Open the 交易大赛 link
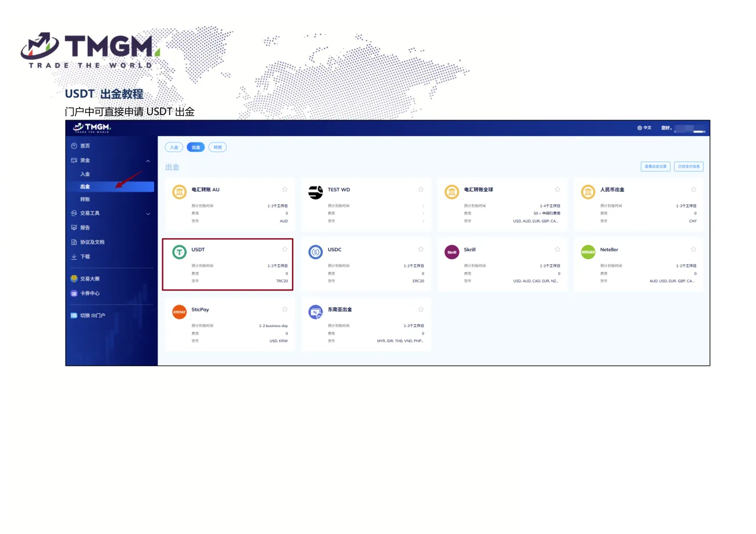Viewport: 756px width, 534px height. 90,279
